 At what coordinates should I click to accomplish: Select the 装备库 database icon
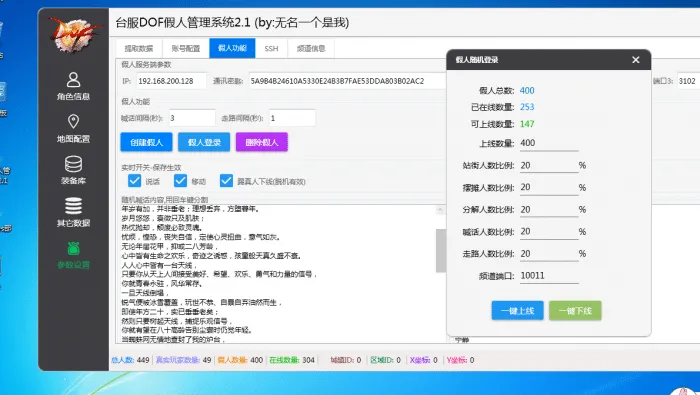[x=73, y=164]
